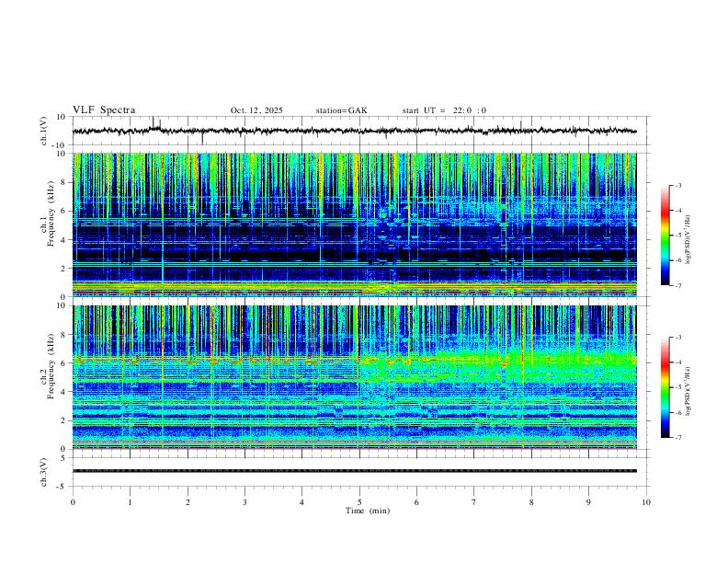
Task: Click the ch.1 "Frequency (kHz)" axis label
Action: (x=51, y=214)
